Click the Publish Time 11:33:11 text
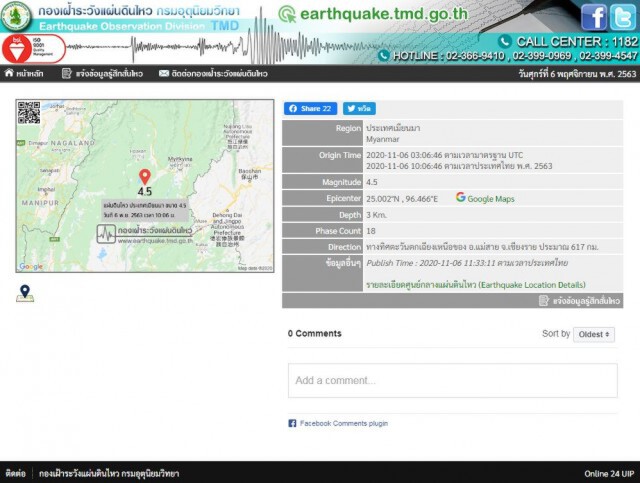 [467, 263]
